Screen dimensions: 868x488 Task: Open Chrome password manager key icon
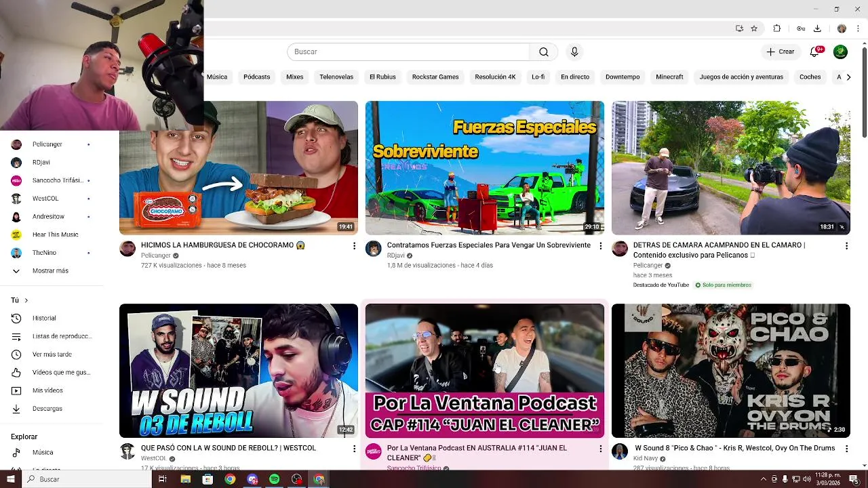[801, 28]
